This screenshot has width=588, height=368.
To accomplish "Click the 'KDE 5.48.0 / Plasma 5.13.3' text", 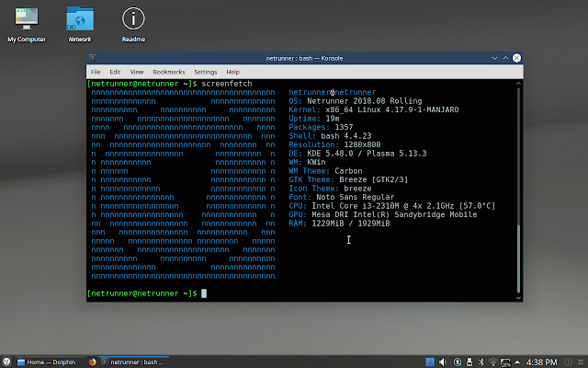I will coord(367,154).
